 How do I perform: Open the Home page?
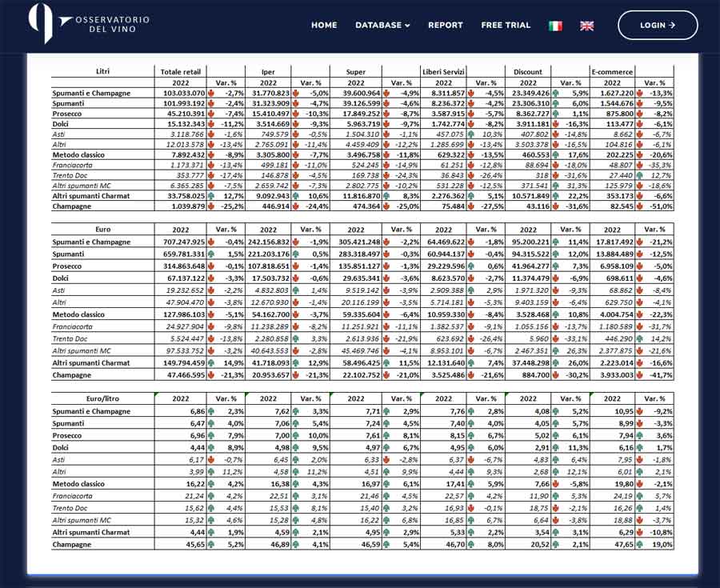[x=324, y=26]
